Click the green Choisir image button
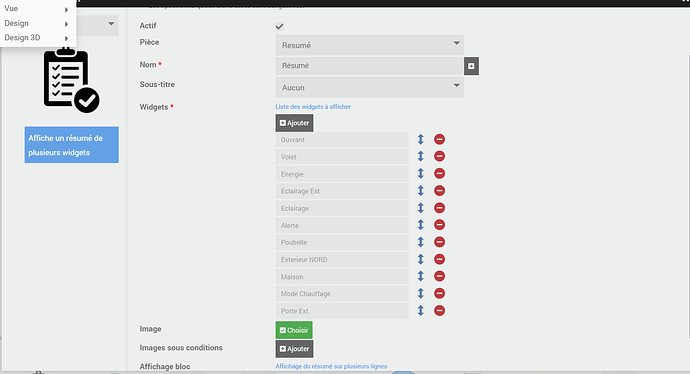The height and width of the screenshot is (374, 690). tap(294, 330)
